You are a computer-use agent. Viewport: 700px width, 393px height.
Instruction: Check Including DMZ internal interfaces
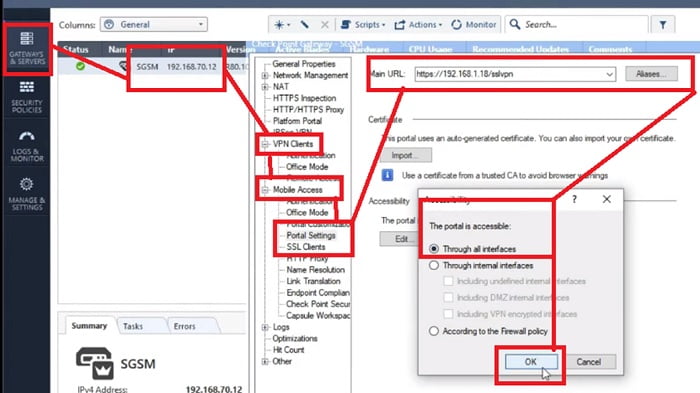tap(448, 297)
